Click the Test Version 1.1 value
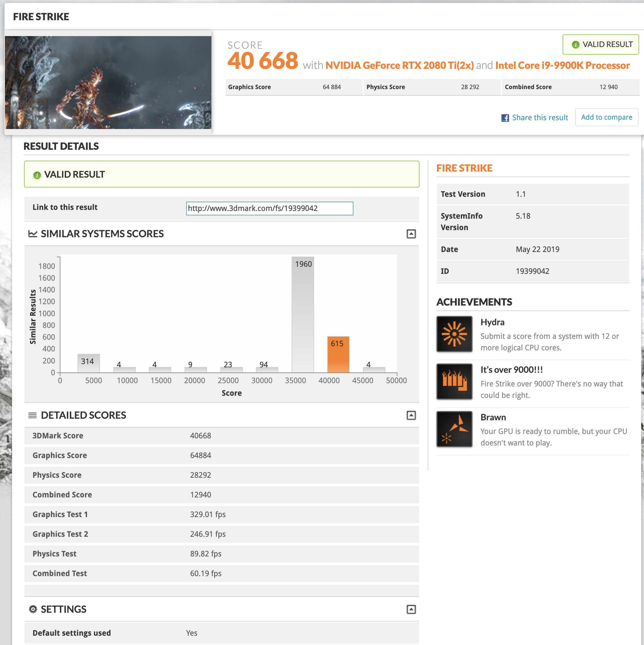 click(521, 194)
